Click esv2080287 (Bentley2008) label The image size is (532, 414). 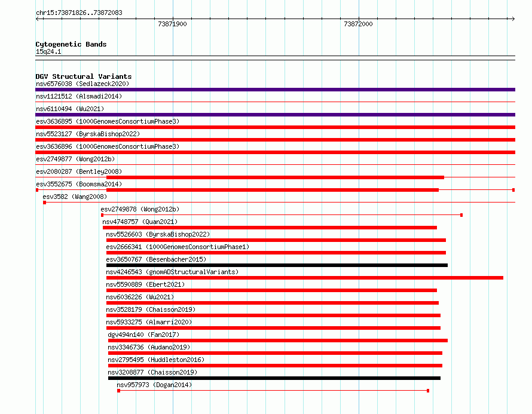[x=79, y=171]
